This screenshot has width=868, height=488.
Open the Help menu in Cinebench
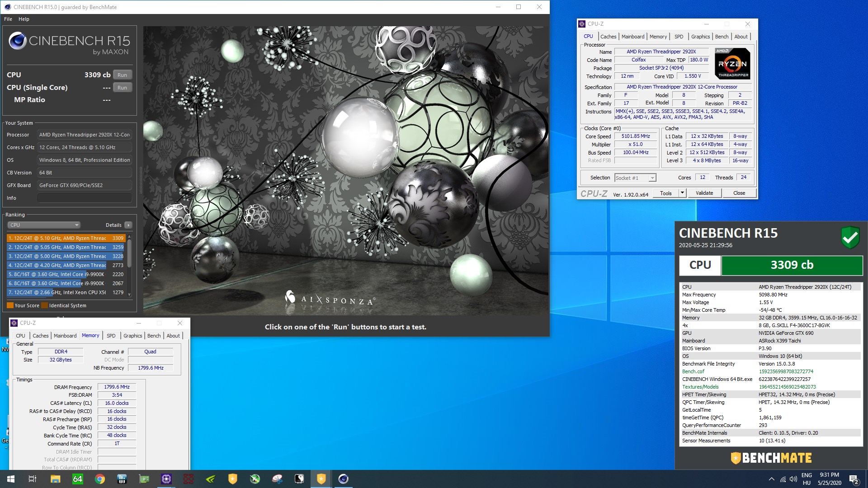coord(24,19)
